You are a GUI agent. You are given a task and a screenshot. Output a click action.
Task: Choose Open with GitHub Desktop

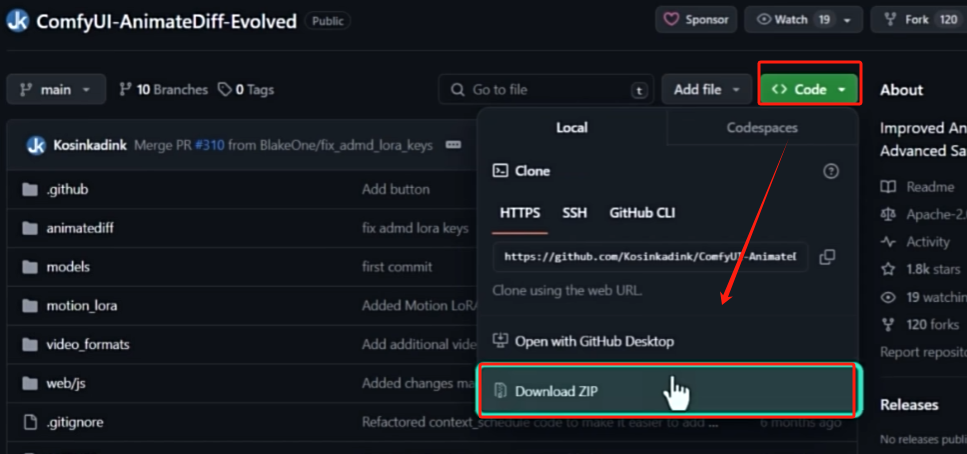pyautogui.click(x=593, y=341)
